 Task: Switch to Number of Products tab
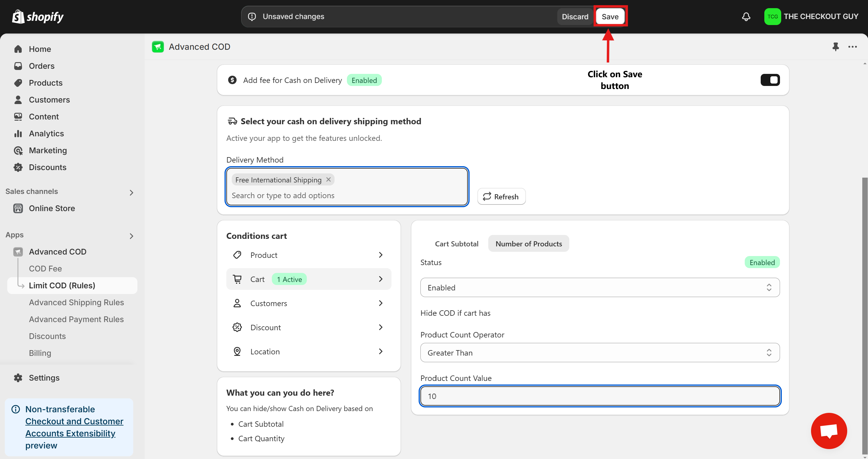click(529, 243)
